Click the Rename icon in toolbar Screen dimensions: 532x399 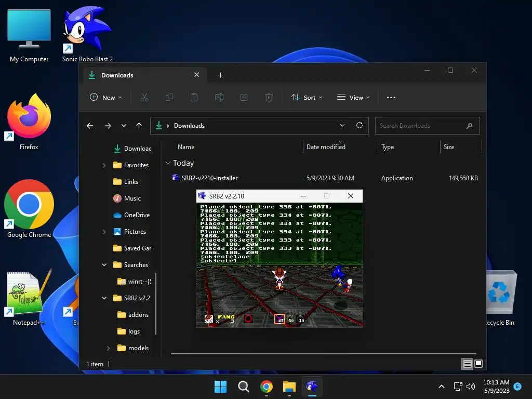pos(219,97)
